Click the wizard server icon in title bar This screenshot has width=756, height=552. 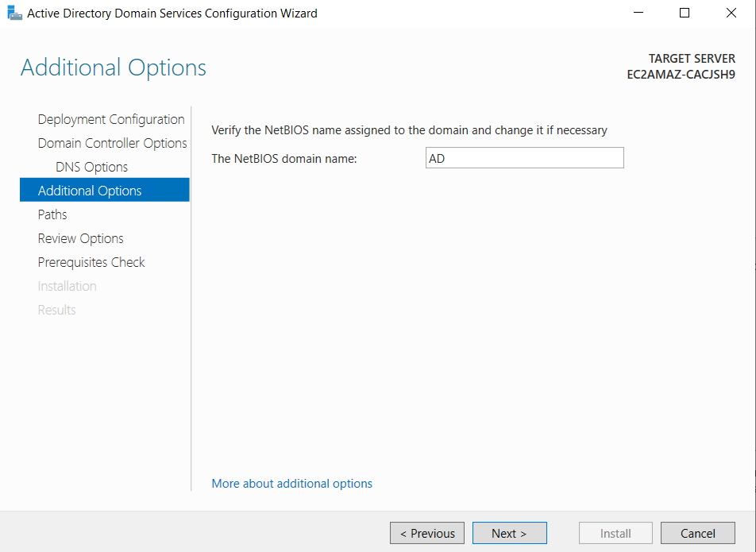14,13
